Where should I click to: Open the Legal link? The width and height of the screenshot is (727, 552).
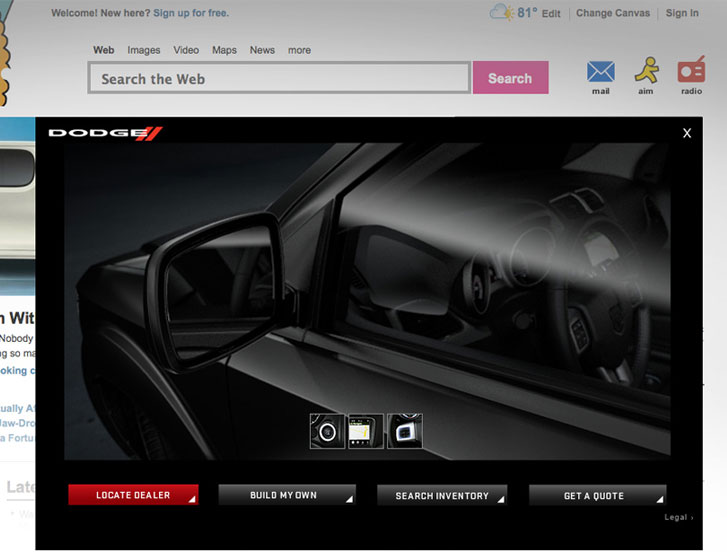pyautogui.click(x=677, y=518)
